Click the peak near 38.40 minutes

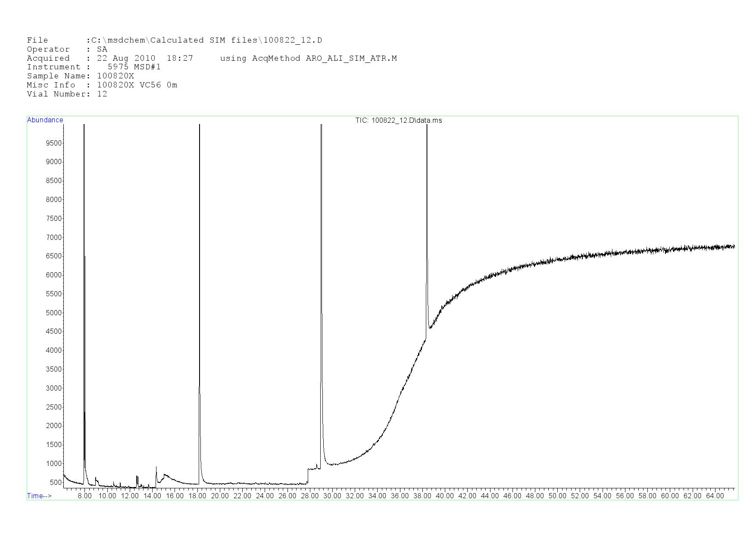[x=427, y=215]
